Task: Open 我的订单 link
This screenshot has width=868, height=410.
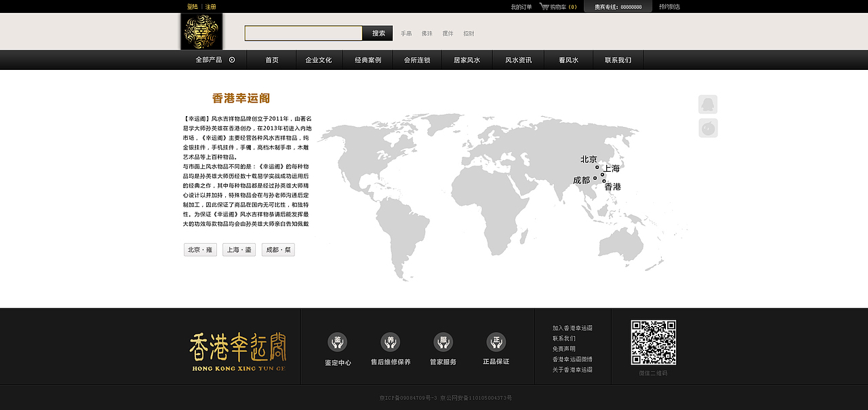Action: pyautogui.click(x=521, y=7)
